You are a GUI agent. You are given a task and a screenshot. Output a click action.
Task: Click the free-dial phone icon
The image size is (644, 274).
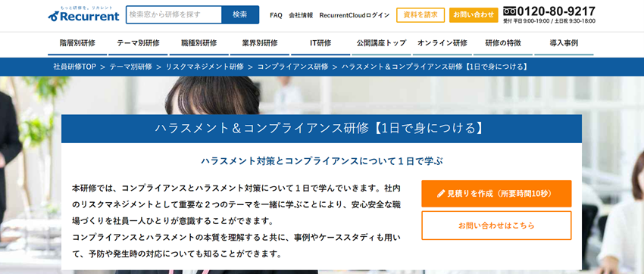[x=509, y=11]
